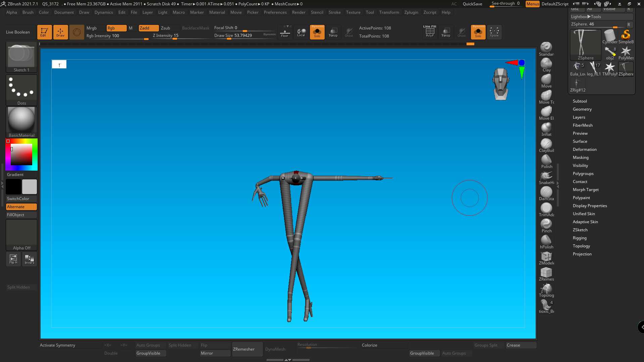Click the Flip H alpha icon

tap(13, 259)
